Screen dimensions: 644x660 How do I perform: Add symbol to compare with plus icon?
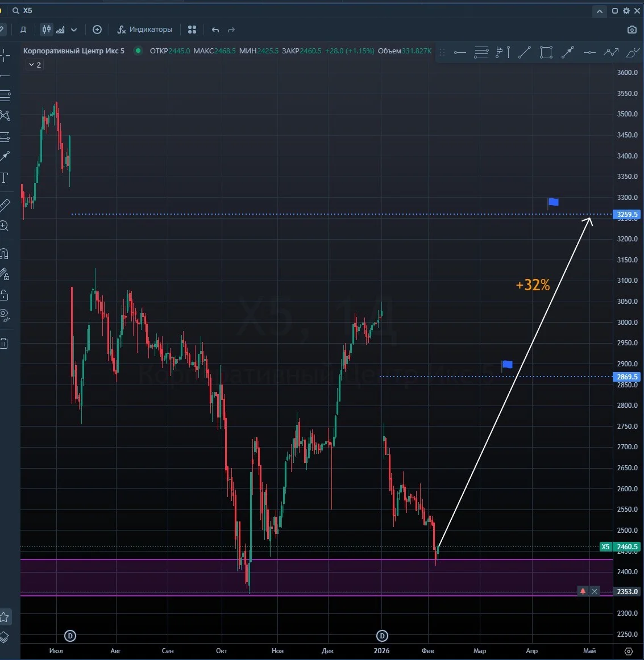point(97,30)
